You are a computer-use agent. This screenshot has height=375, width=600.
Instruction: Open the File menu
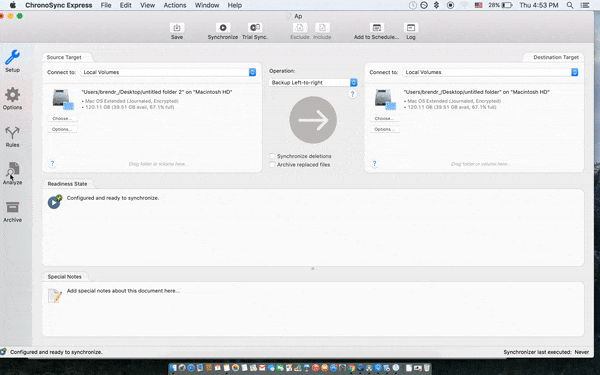[106, 5]
